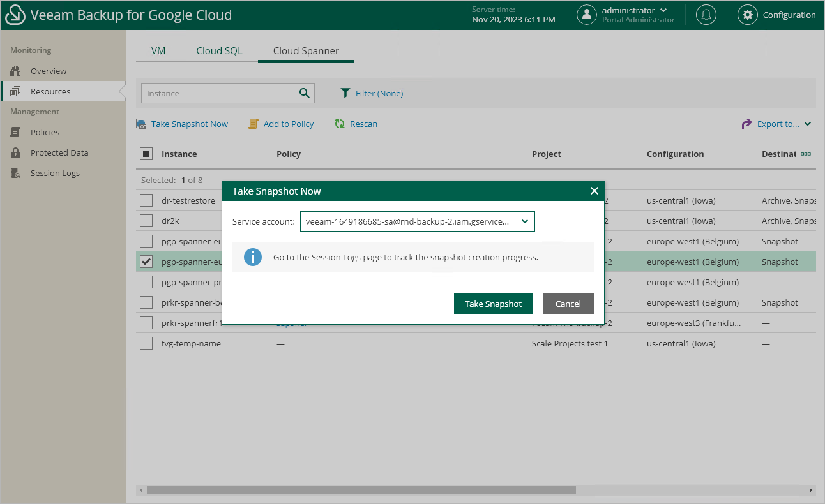The image size is (825, 504).
Task: Open the Export to dropdown
Action: tap(776, 124)
